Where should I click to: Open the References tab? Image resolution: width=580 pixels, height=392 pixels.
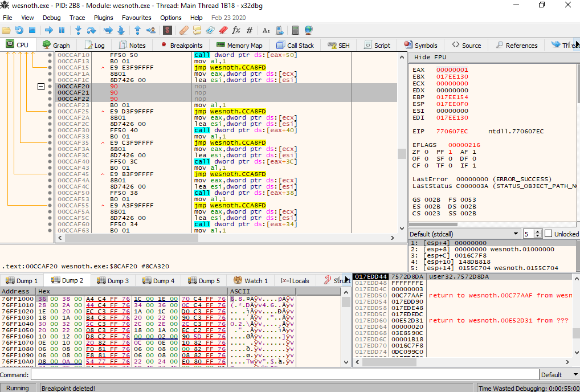(516, 46)
